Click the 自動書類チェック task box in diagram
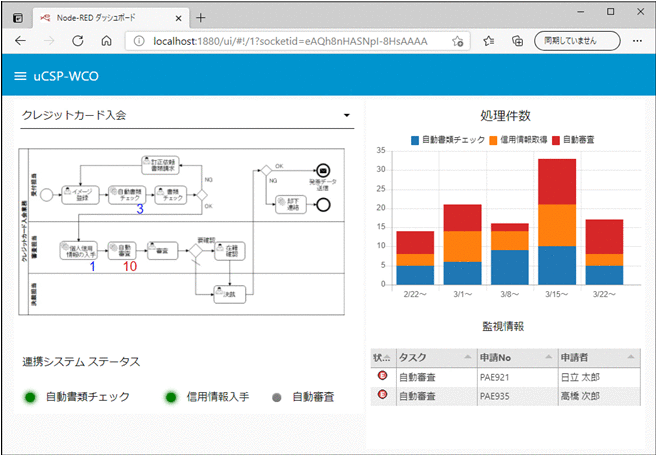 coord(127,195)
